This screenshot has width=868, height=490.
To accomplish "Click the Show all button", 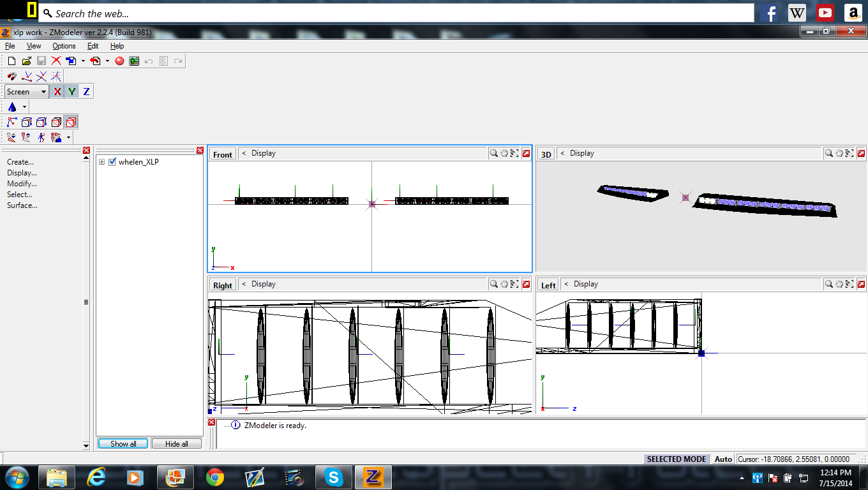I will pos(123,443).
